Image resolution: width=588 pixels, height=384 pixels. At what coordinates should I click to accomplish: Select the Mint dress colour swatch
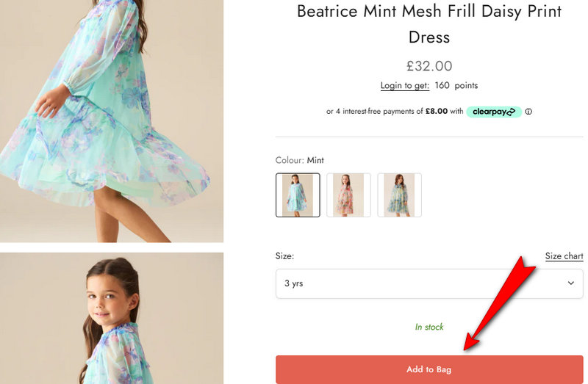coord(298,195)
